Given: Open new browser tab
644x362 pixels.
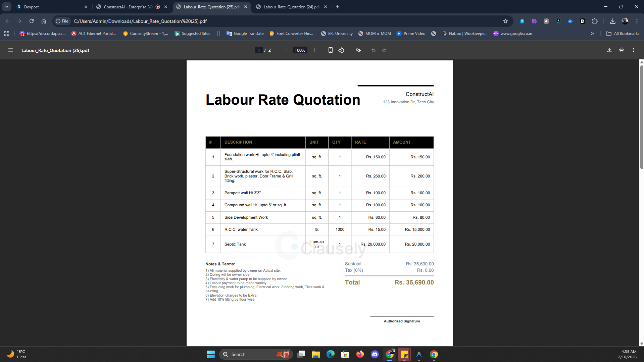Looking at the screenshot, I should (338, 7).
